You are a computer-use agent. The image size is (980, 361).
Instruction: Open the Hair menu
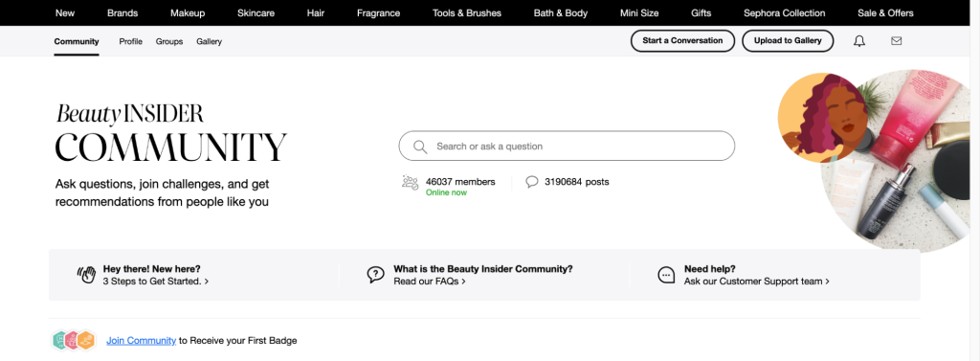tap(316, 13)
